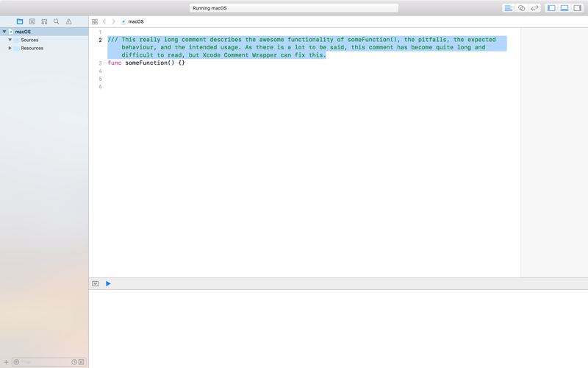This screenshot has height=368, width=588.
Task: Open the Project navigator folder icon
Action: click(x=20, y=21)
